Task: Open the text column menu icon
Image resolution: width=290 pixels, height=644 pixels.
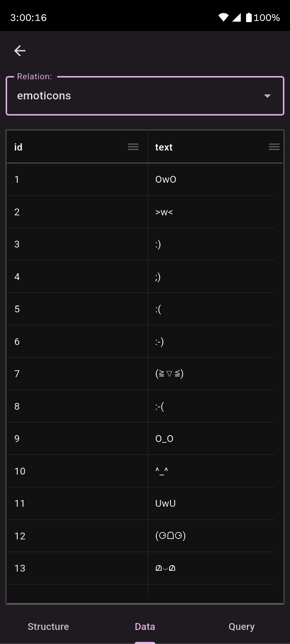Action: point(274,147)
